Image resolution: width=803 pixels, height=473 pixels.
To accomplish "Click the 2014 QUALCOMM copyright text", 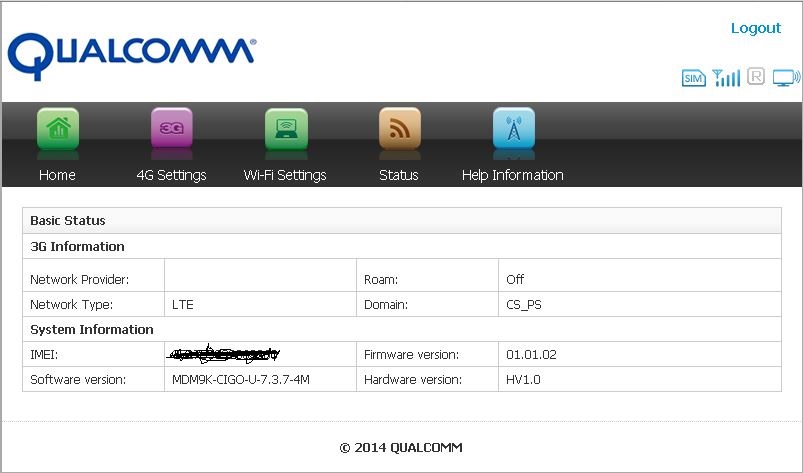I will [401, 448].
